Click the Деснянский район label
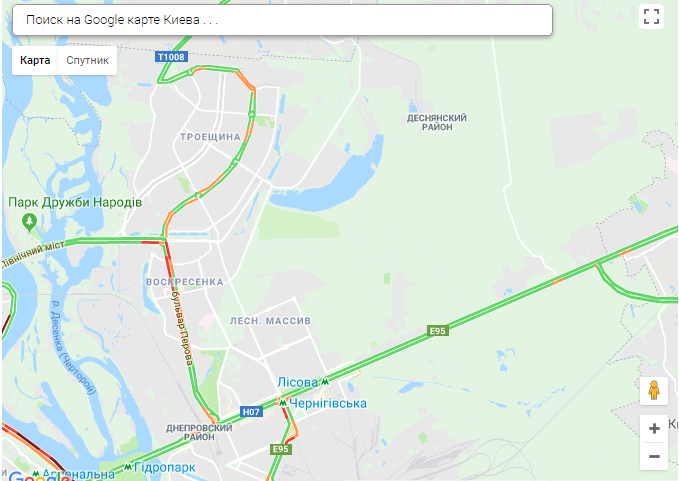The width and height of the screenshot is (679, 481). click(x=436, y=123)
